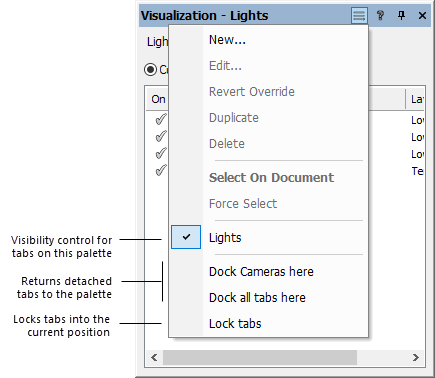Toggle the second light's On checkmark
Image resolution: width=435 pixels, height=378 pixels.
(x=161, y=136)
